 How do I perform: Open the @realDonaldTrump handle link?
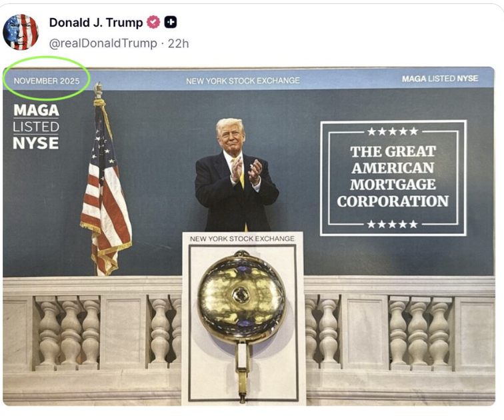(x=103, y=43)
